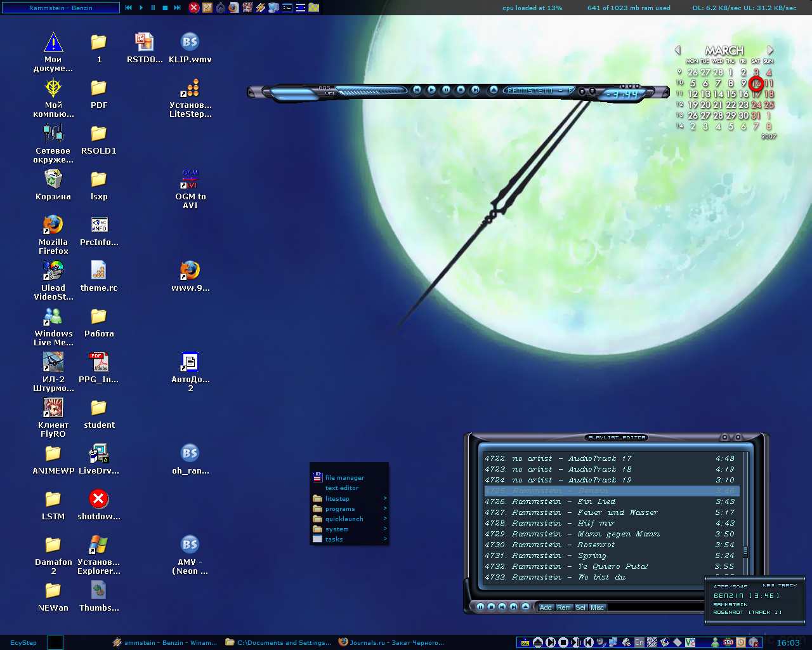Click the top bar play button

(141, 8)
